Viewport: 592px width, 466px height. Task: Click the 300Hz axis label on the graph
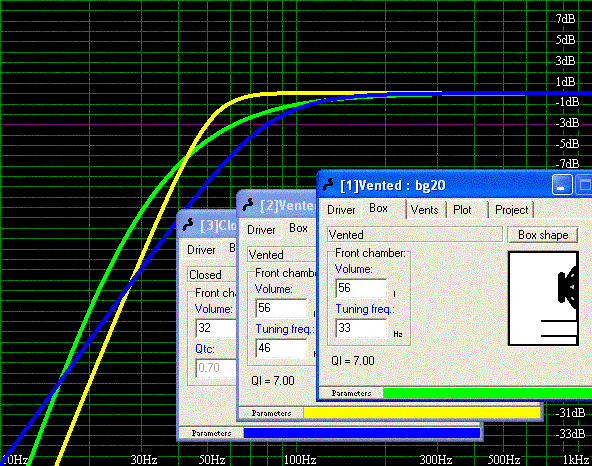point(436,460)
